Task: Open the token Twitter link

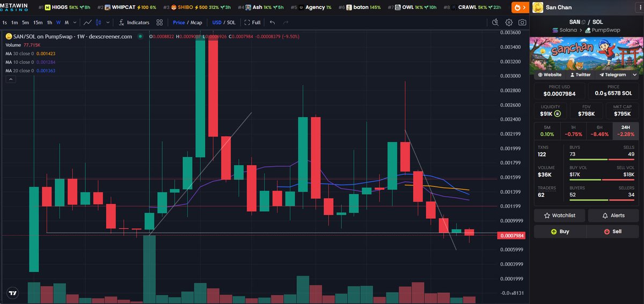Action: [580, 75]
